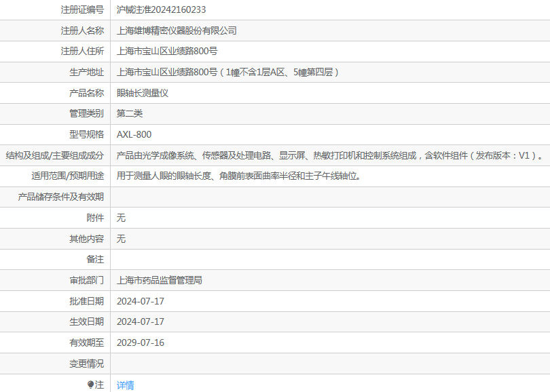Image resolution: width=550 pixels, height=392 pixels.
Task: Click the structure description starting 产品由光学成像系统
Action: (330, 155)
